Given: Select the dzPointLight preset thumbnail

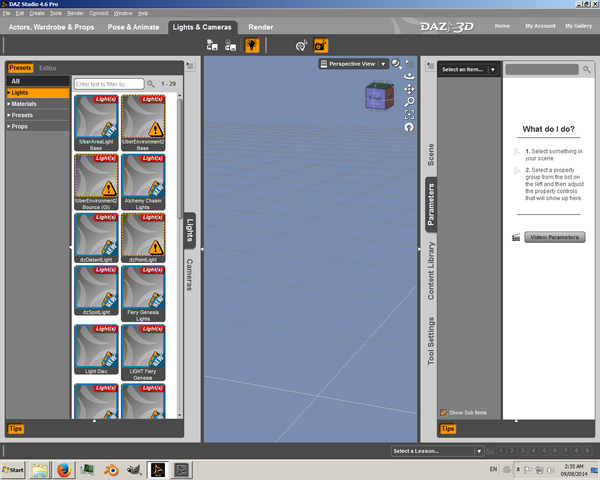Looking at the screenshot, I should [143, 238].
